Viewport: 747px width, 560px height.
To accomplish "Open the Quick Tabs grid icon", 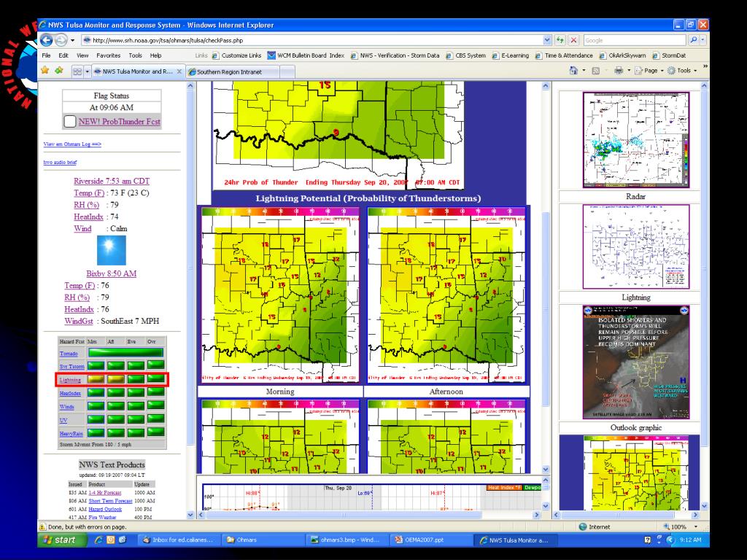I will click(x=77, y=71).
